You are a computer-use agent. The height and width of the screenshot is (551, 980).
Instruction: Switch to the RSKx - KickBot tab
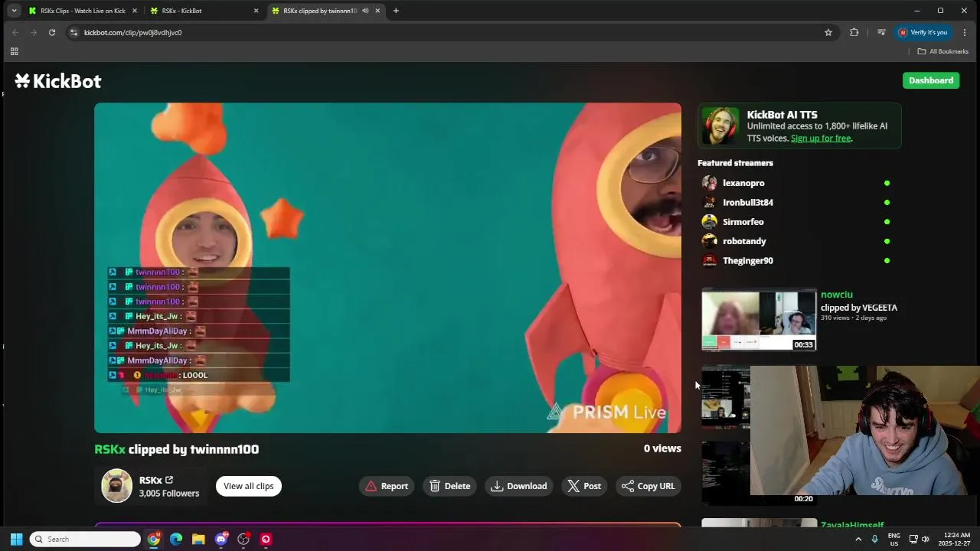(x=204, y=11)
